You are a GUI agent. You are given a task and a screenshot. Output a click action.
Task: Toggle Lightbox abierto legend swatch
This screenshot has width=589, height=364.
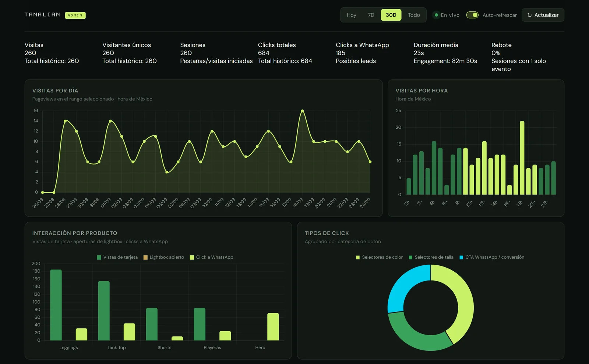145,257
